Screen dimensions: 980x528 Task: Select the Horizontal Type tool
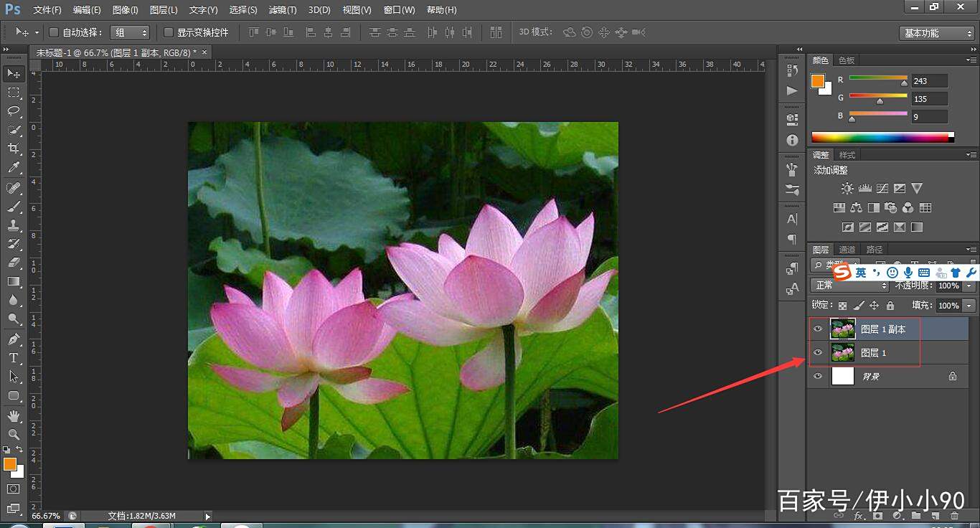[x=14, y=357]
